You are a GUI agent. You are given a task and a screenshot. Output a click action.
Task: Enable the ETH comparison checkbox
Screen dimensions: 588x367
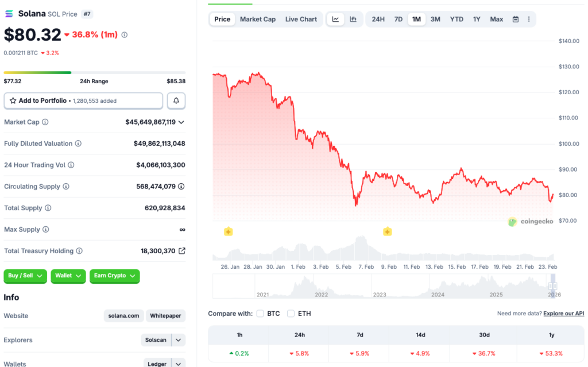coord(291,314)
